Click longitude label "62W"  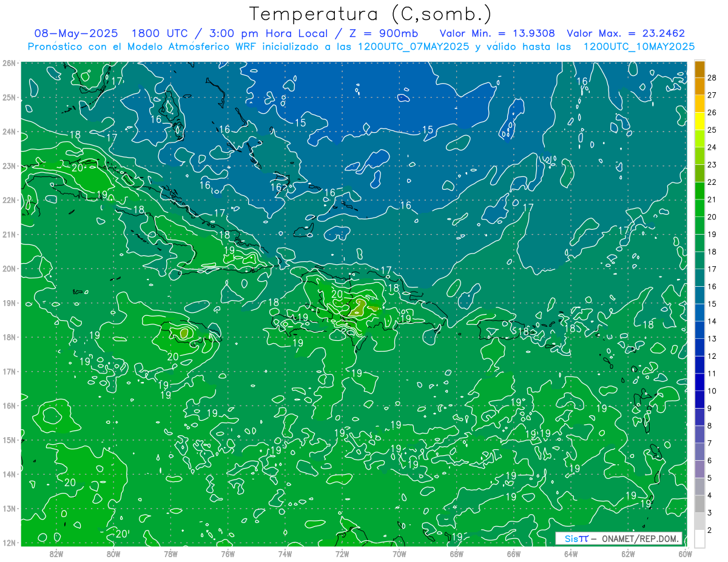tap(628, 554)
